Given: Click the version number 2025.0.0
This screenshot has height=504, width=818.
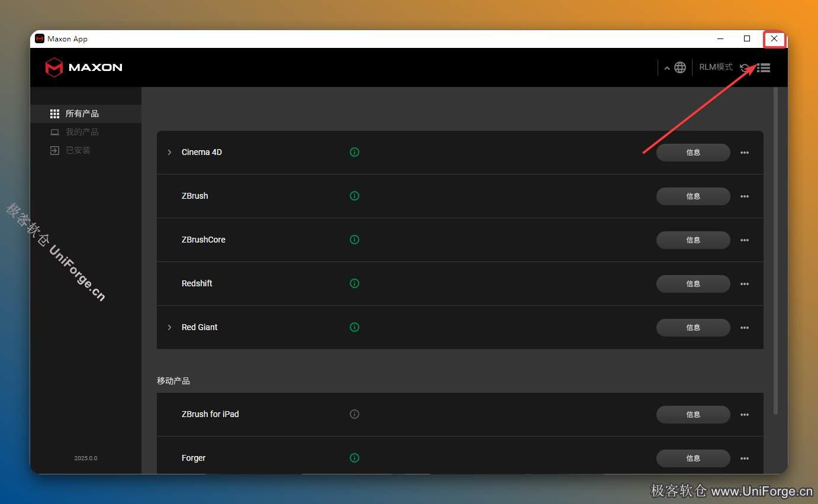Looking at the screenshot, I should (86, 458).
